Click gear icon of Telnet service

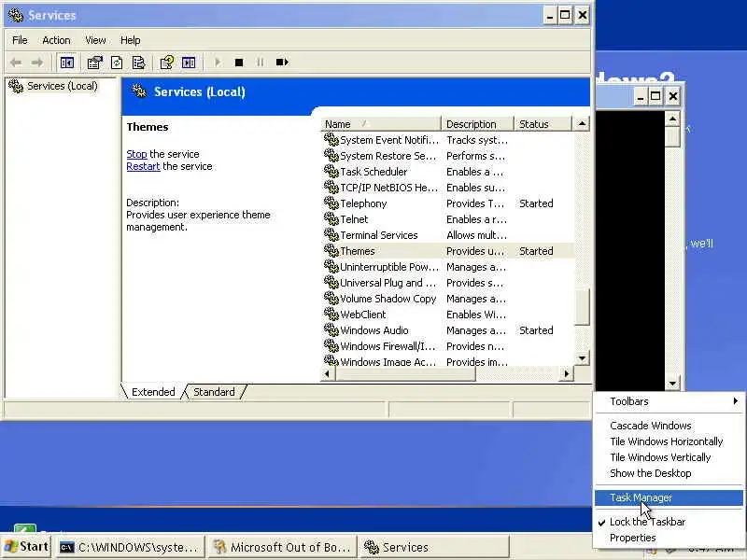point(331,218)
